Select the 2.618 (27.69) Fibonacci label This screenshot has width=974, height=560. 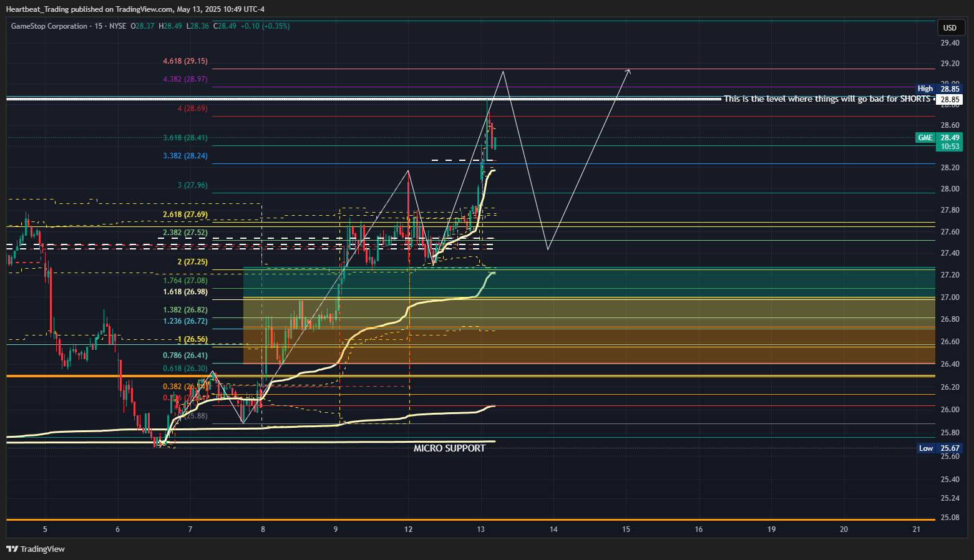point(185,215)
